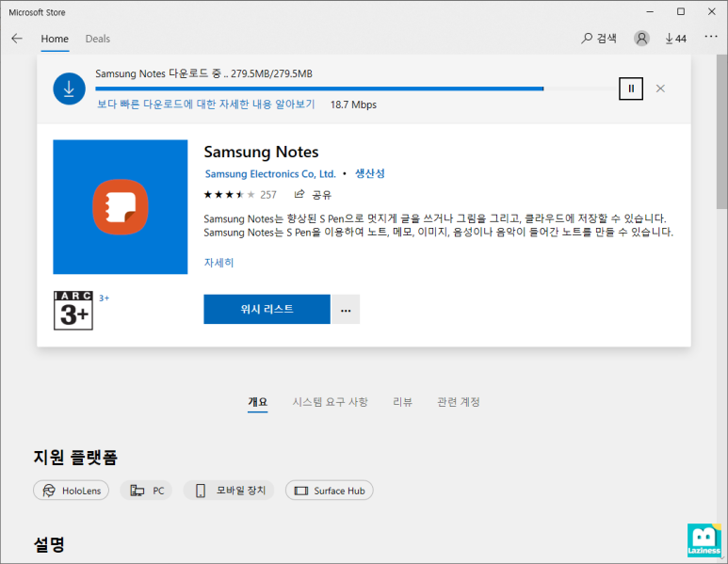Minimize the Microsoft Store window
Screen dimensions: 728x564
click(650, 11)
